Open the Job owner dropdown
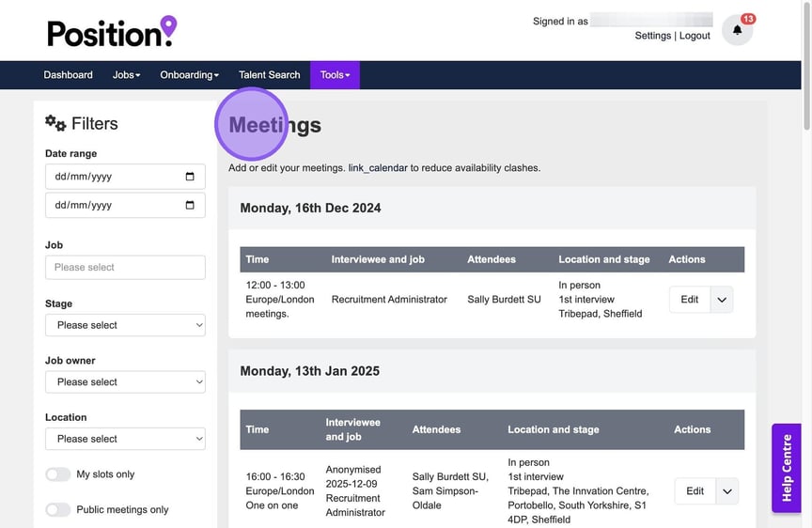Screen dimensions: 812x528 point(125,382)
